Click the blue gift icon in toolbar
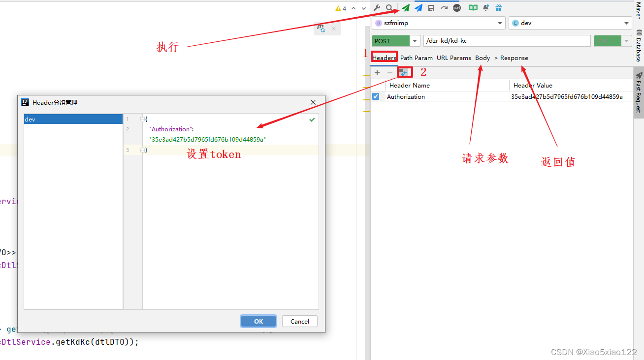Viewport: 644px width, 360px height. (x=499, y=8)
